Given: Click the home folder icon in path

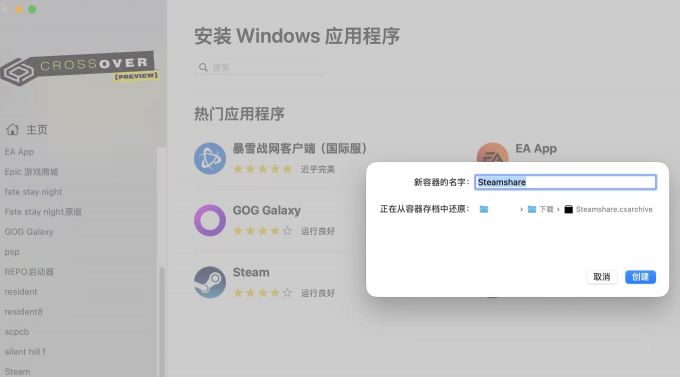Looking at the screenshot, I should coord(484,210).
